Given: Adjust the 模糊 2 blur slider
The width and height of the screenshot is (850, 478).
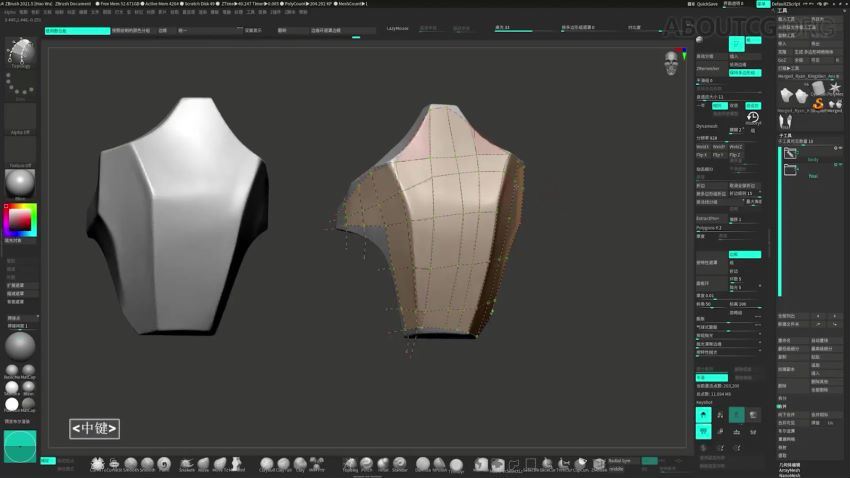Looking at the screenshot, I should pyautogui.click(x=737, y=130).
